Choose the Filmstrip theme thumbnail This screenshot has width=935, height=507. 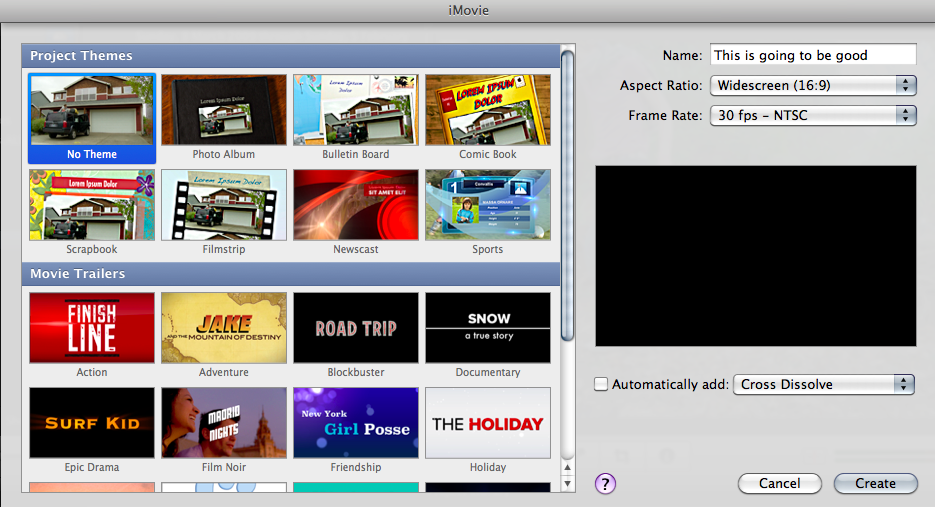[x=224, y=205]
